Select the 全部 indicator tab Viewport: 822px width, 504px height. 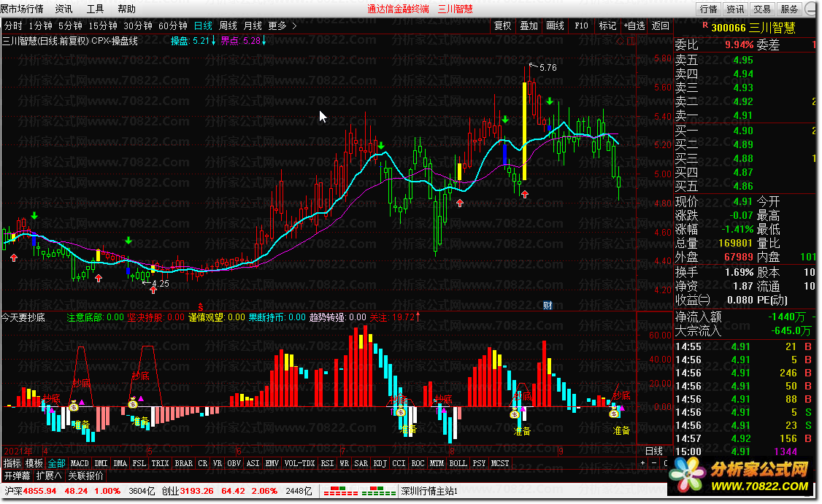pos(57,463)
